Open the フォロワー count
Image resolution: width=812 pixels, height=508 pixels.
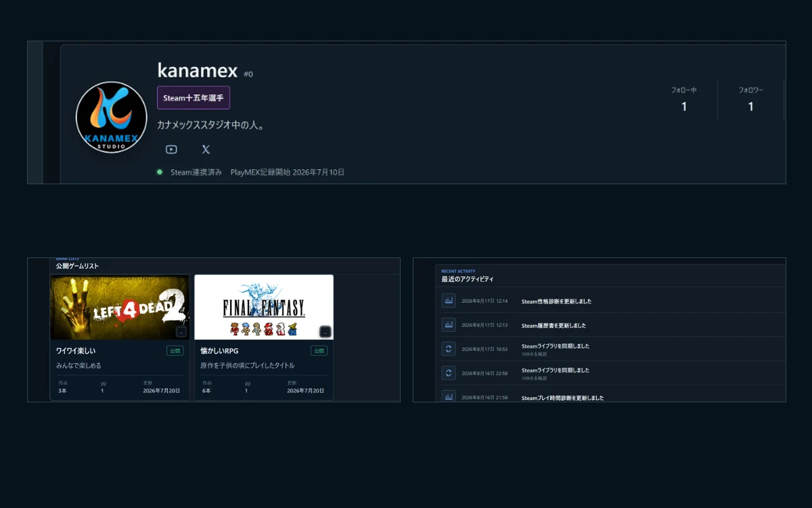pyautogui.click(x=750, y=100)
